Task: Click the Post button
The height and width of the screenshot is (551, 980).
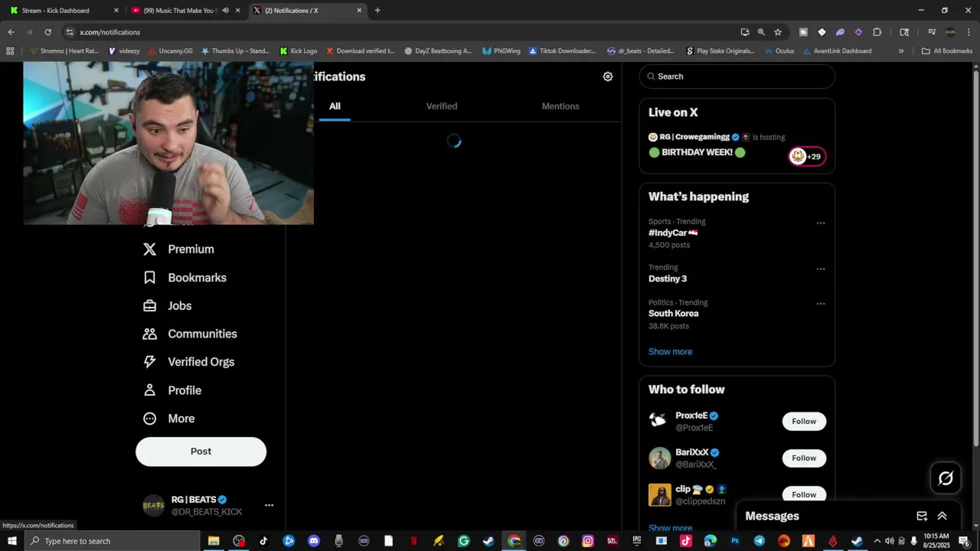Action: pyautogui.click(x=201, y=452)
